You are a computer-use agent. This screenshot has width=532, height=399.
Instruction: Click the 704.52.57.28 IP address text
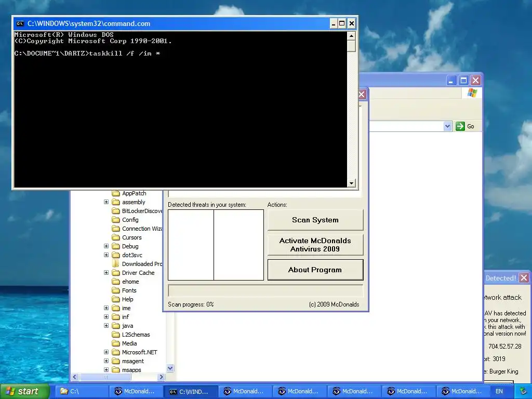tap(505, 347)
